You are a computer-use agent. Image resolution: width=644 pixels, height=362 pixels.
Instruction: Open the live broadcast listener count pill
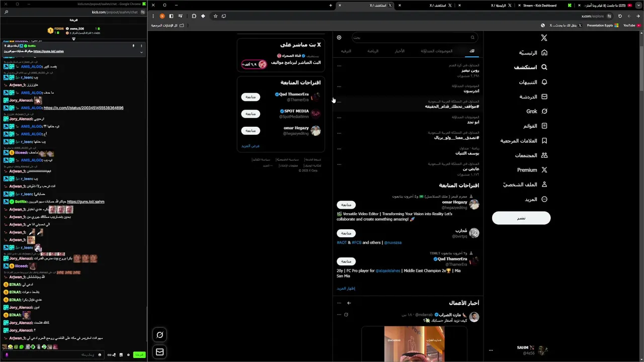254,64
